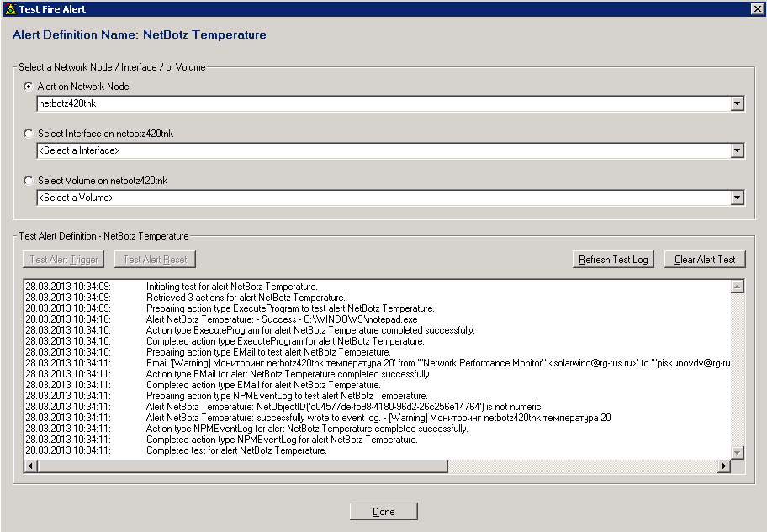The image size is (767, 532).
Task: Expand the Select a Interface dropdown arrow
Action: [738, 150]
